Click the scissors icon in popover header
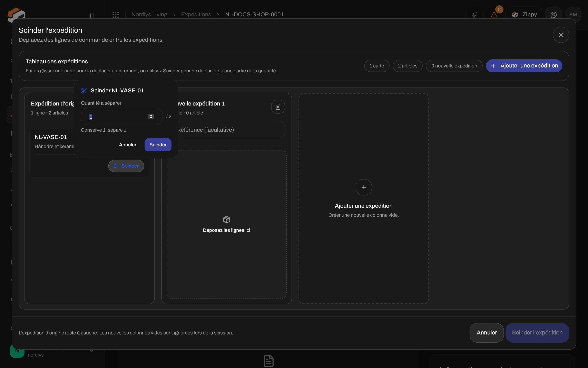The width and height of the screenshot is (588, 368). pos(84,91)
